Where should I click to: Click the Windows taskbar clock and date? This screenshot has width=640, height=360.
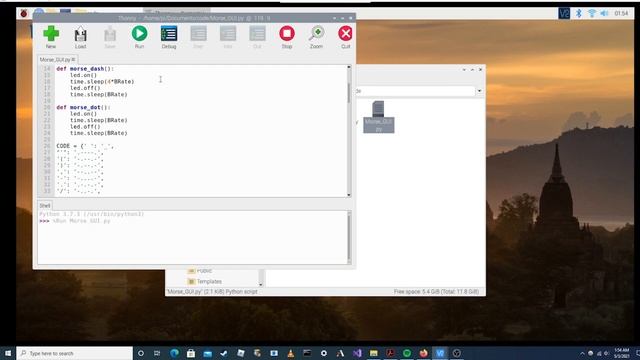[x=621, y=353]
